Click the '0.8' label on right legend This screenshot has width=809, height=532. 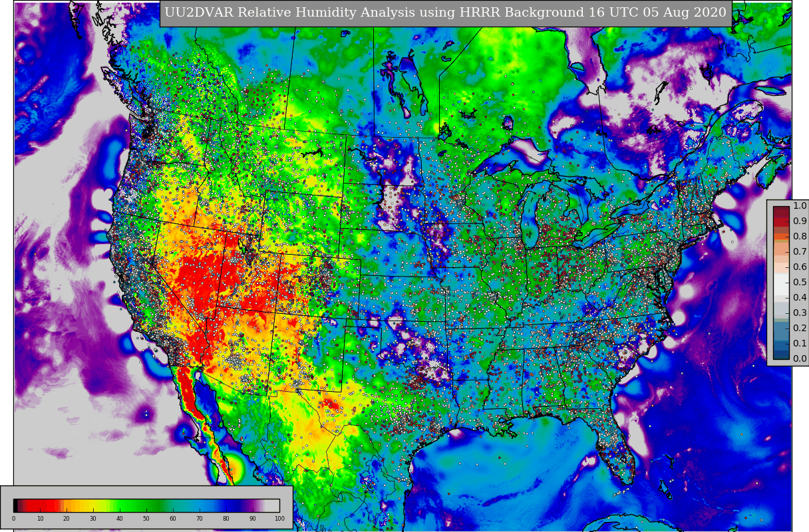(800, 237)
